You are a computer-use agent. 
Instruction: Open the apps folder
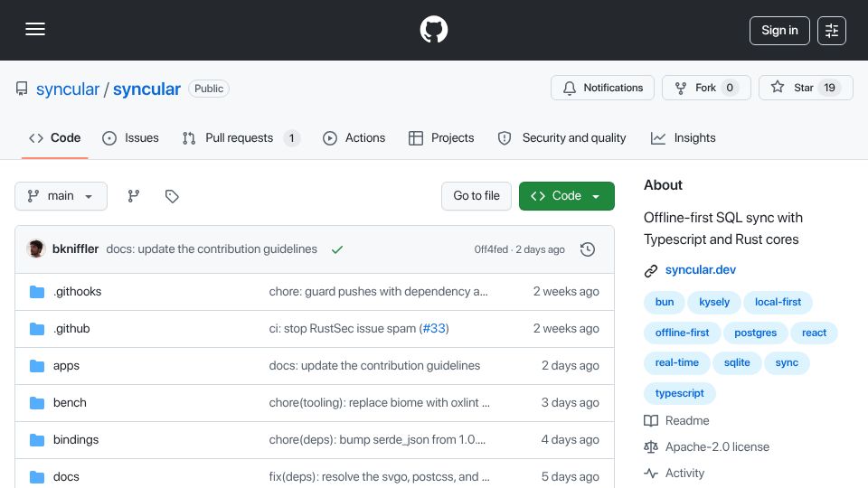pyautogui.click(x=66, y=366)
